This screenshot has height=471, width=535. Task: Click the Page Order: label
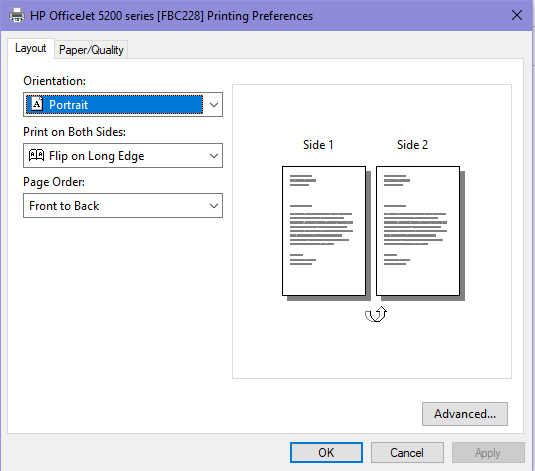[x=54, y=182]
